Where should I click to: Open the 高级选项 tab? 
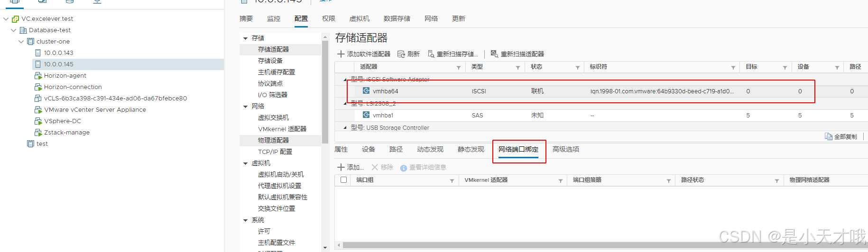click(x=566, y=149)
